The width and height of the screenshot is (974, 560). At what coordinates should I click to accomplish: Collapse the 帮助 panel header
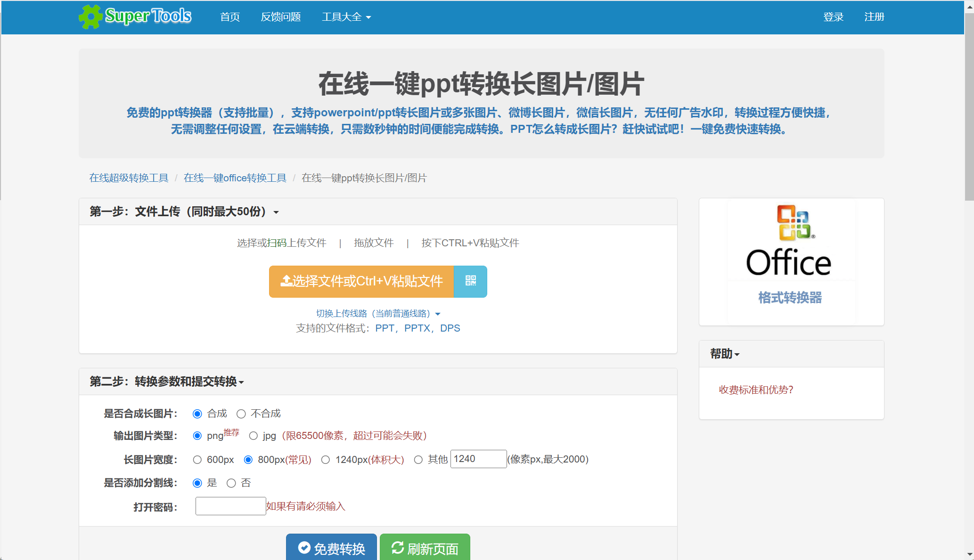pos(725,354)
